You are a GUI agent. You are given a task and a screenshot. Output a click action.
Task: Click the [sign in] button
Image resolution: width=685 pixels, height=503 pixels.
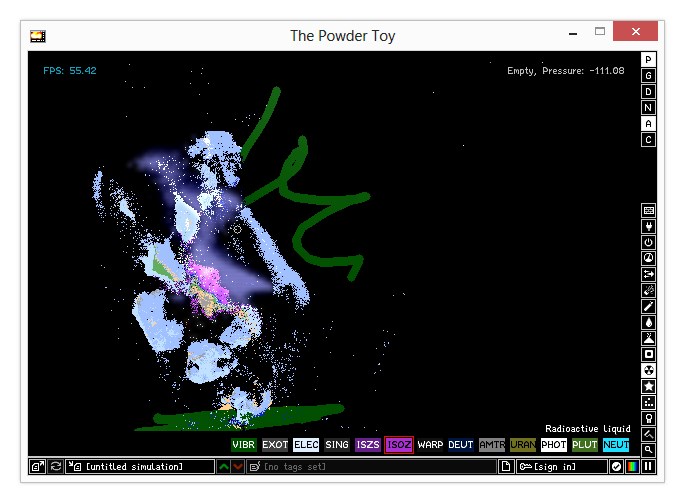tap(562, 467)
